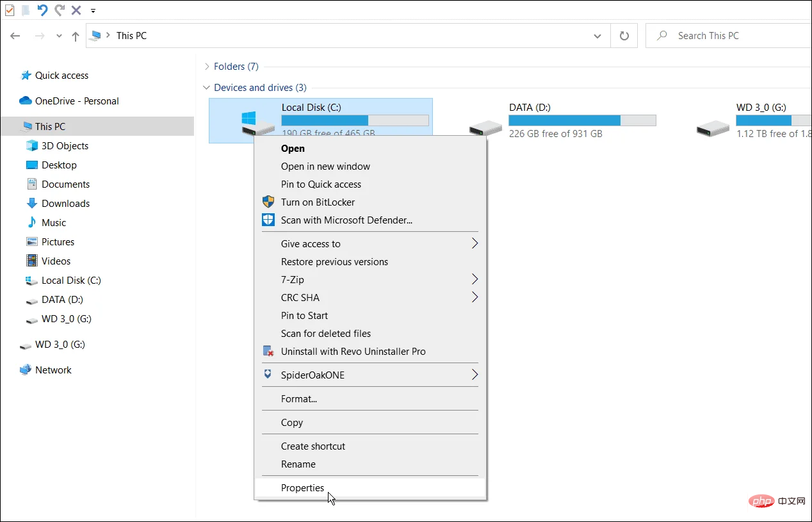This screenshot has width=812, height=522.
Task: Collapse the Devices and drives section
Action: (207, 88)
